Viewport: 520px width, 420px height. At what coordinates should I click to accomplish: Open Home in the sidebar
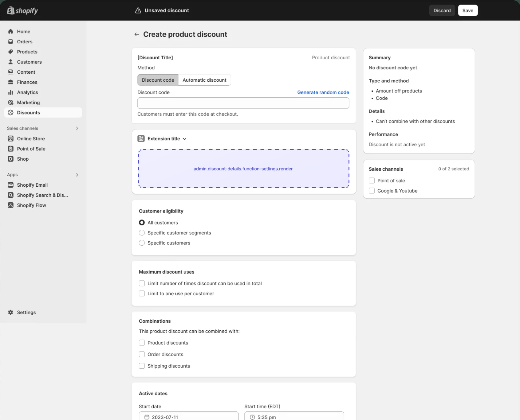(x=43, y=31)
